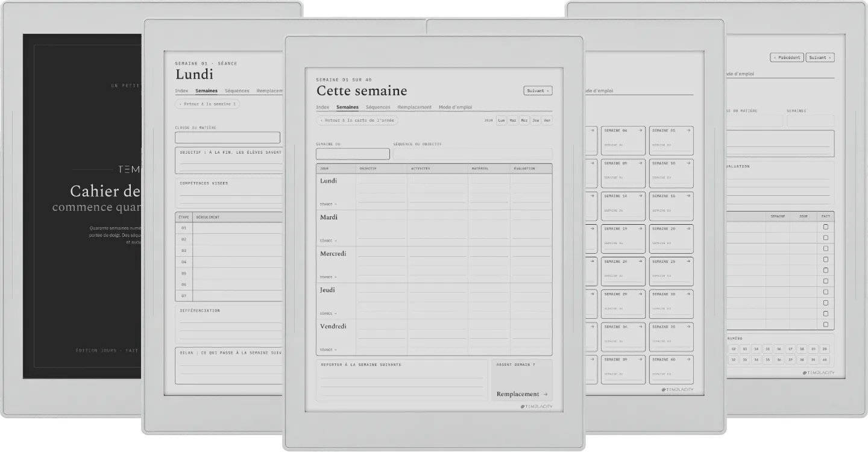Click arrow icon on Semaine 10 card

(688, 163)
